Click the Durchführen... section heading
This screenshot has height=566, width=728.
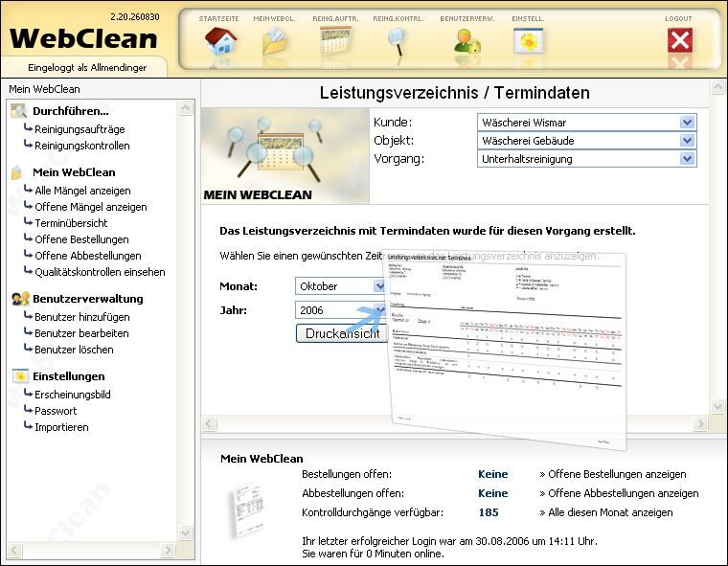71,111
